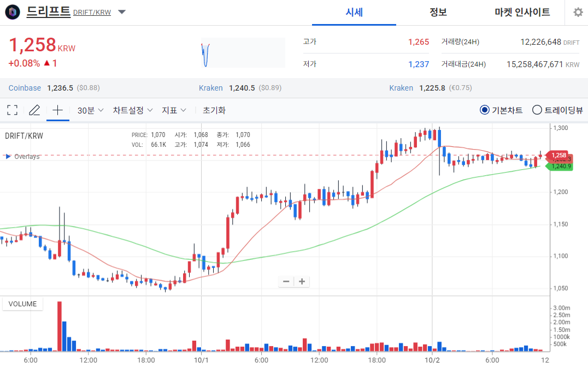Select the 기본차트 radio option

[484, 110]
